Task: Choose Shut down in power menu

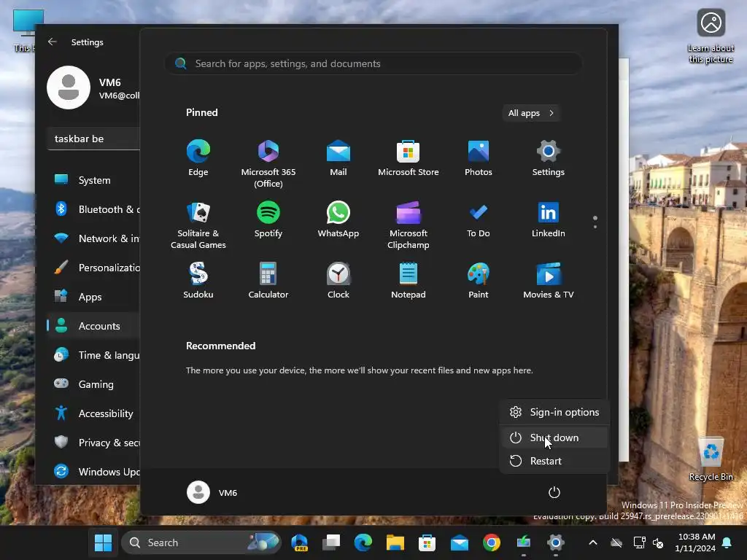Action: coord(554,437)
